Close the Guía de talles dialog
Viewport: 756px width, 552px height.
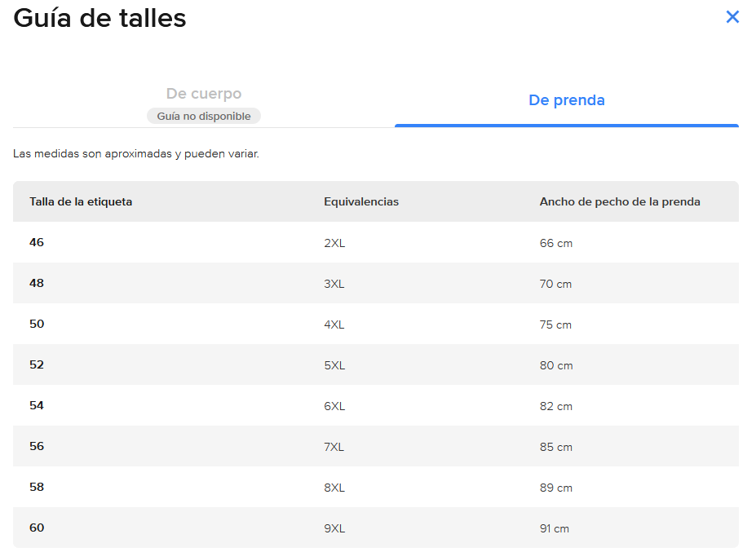click(732, 17)
